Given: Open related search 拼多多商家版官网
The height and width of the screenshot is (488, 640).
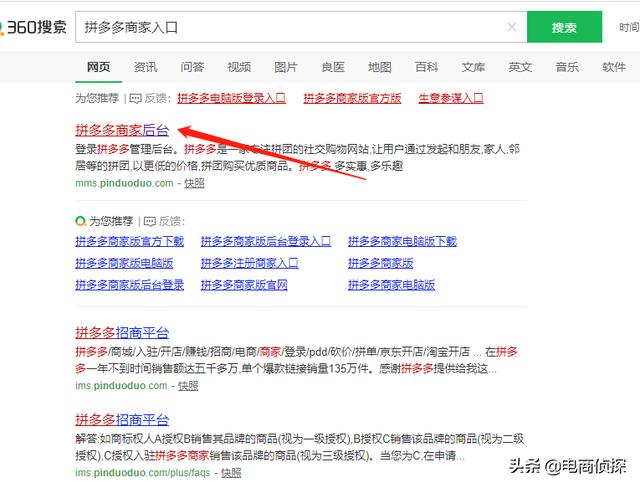Looking at the screenshot, I should pos(244,285).
